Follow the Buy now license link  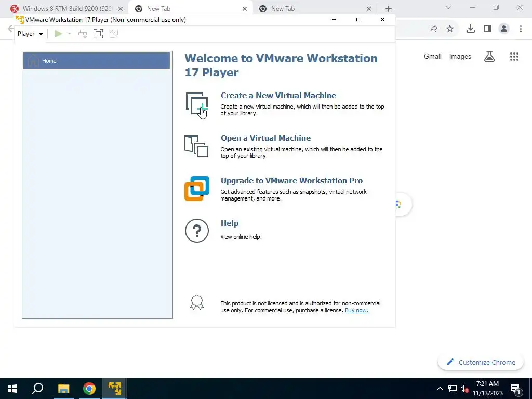coord(356,311)
